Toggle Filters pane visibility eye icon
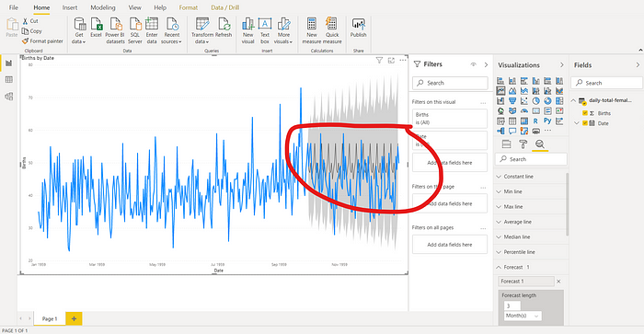The width and height of the screenshot is (644, 334). [473, 64]
